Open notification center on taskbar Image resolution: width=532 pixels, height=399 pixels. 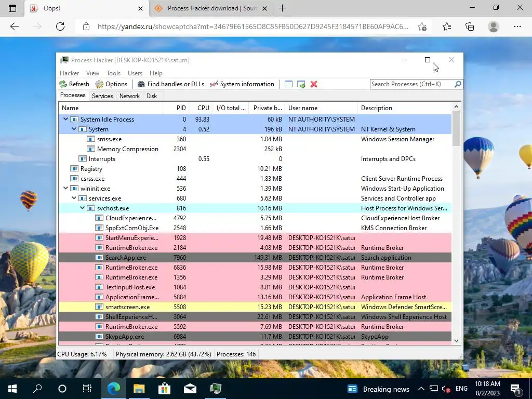[516, 389]
